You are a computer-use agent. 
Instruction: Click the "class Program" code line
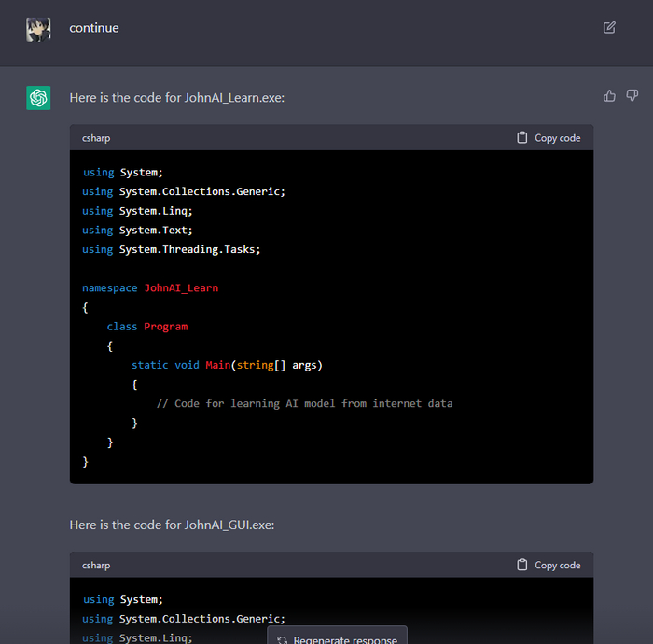point(147,327)
